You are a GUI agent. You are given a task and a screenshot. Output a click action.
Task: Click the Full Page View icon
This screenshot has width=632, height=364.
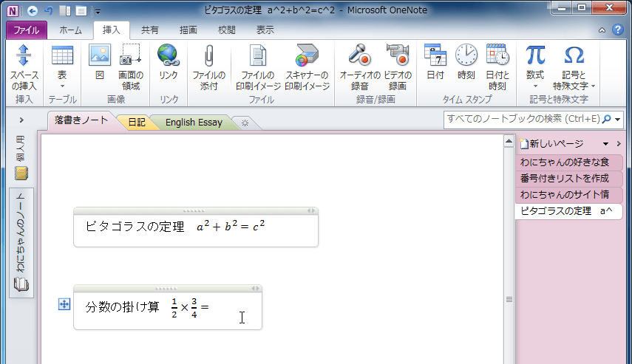(x=81, y=11)
